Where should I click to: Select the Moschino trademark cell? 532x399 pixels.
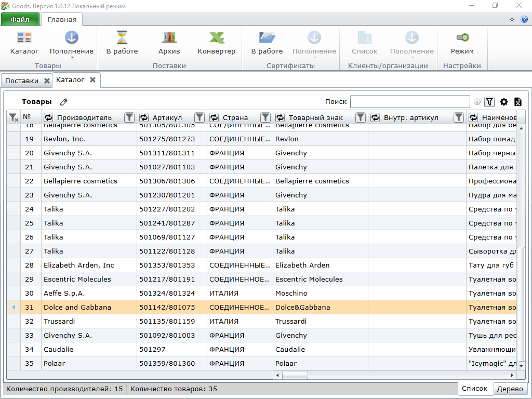pos(321,293)
